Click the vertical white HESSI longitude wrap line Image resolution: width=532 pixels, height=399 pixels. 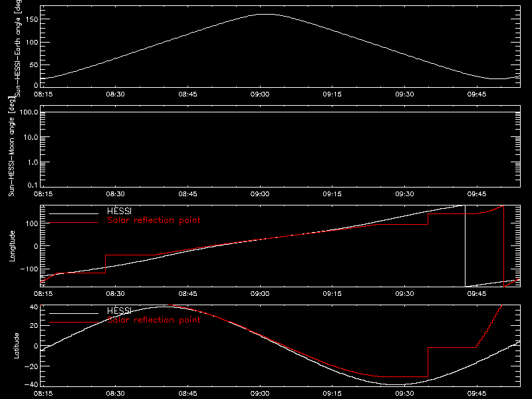[465, 246]
